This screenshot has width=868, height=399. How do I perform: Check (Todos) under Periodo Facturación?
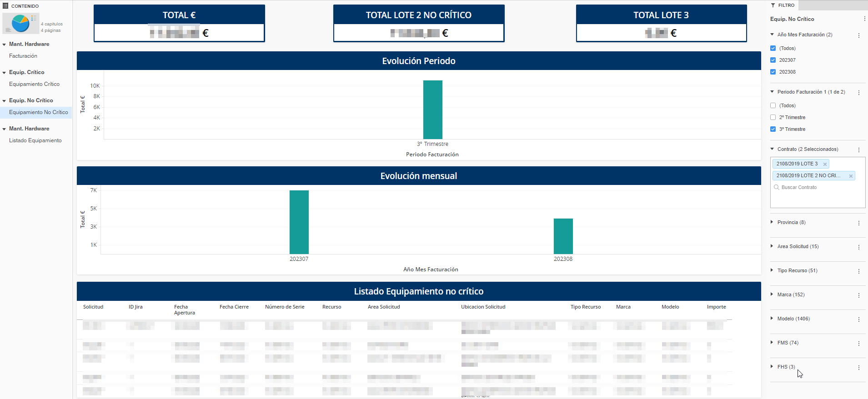pyautogui.click(x=773, y=105)
